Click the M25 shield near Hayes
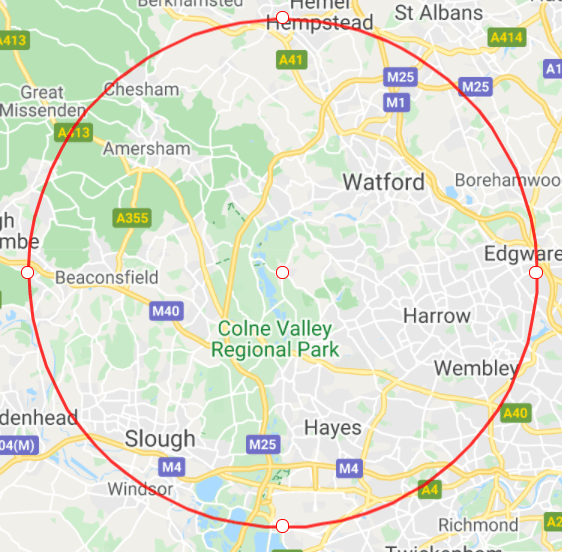562x552 pixels. tap(263, 444)
